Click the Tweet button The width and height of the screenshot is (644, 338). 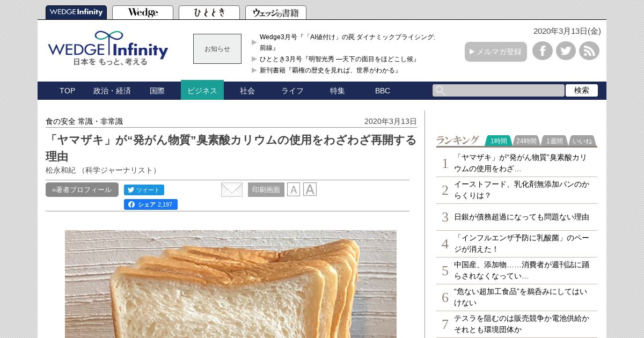point(144,190)
